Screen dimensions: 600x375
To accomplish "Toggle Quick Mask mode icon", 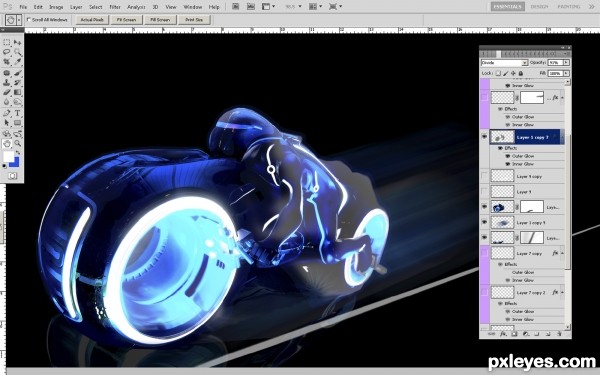I will click(x=13, y=176).
